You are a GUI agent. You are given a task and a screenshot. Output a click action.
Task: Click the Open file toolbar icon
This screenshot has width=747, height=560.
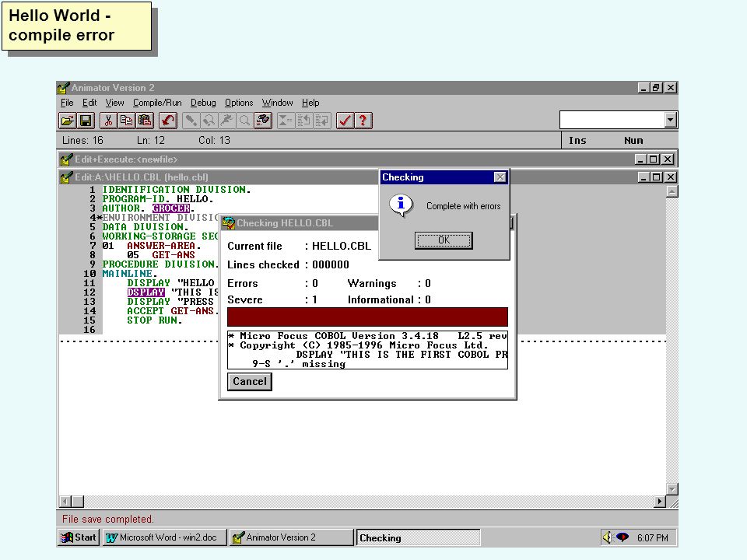tap(67, 121)
